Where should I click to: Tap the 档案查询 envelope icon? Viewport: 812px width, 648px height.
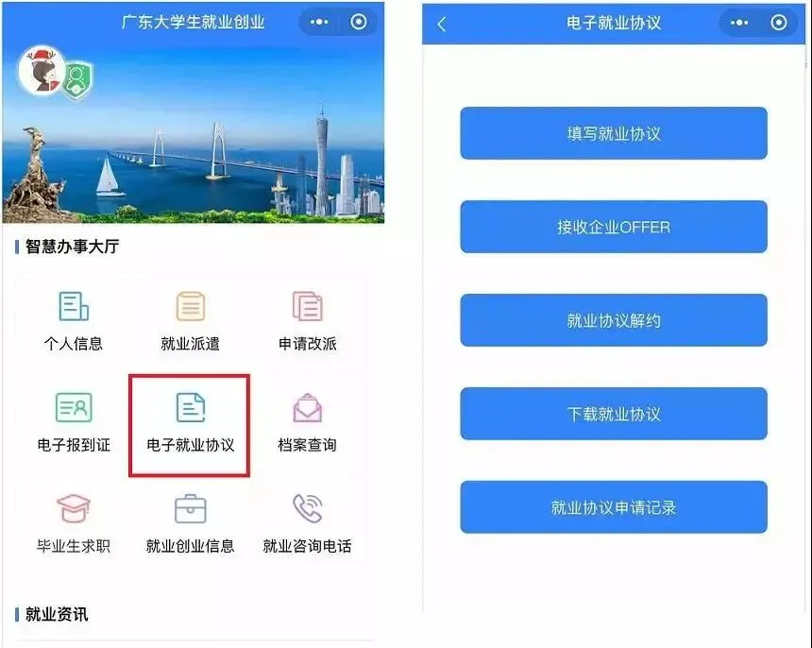click(308, 408)
